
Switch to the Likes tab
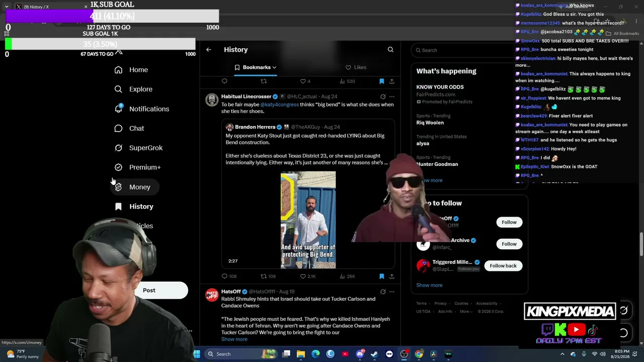(x=356, y=67)
